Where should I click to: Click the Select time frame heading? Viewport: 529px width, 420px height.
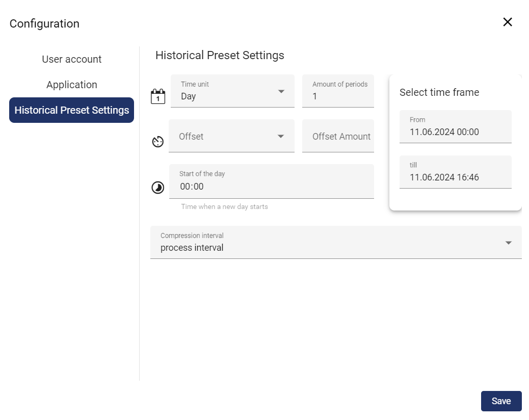[x=439, y=92]
